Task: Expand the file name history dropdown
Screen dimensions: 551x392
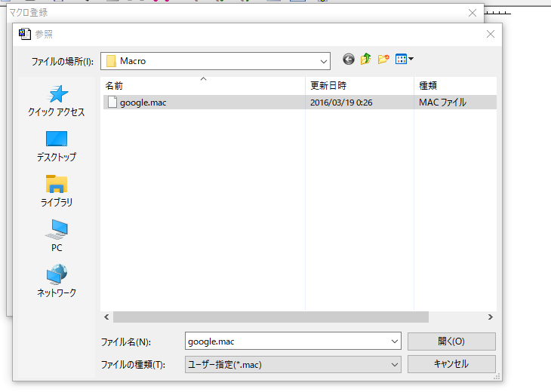Action: (394, 341)
